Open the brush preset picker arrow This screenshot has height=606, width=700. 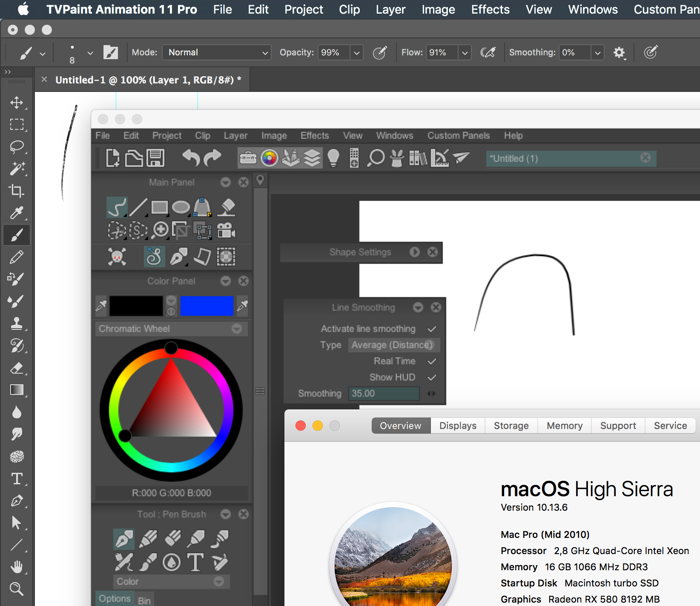click(x=90, y=53)
